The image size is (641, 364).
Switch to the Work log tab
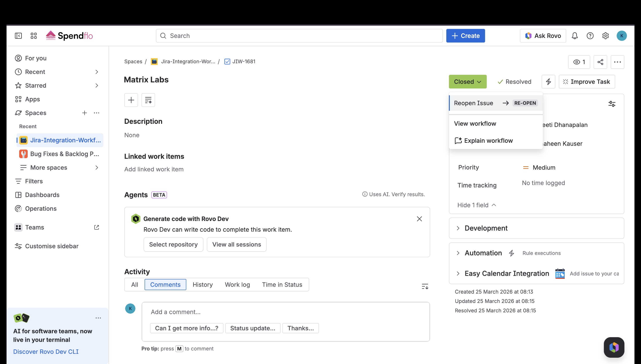tap(237, 284)
